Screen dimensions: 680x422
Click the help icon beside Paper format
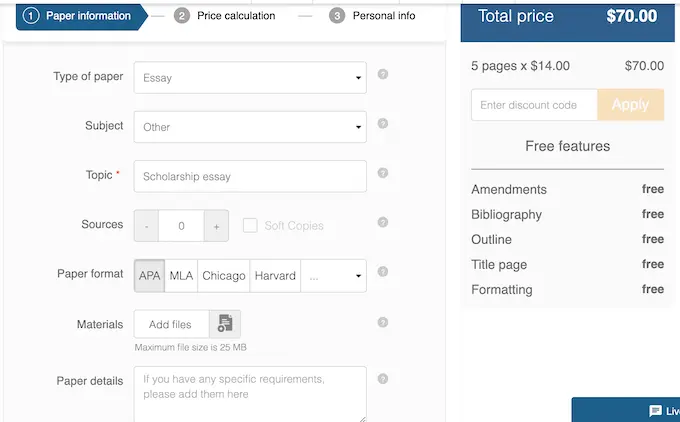pyautogui.click(x=383, y=273)
